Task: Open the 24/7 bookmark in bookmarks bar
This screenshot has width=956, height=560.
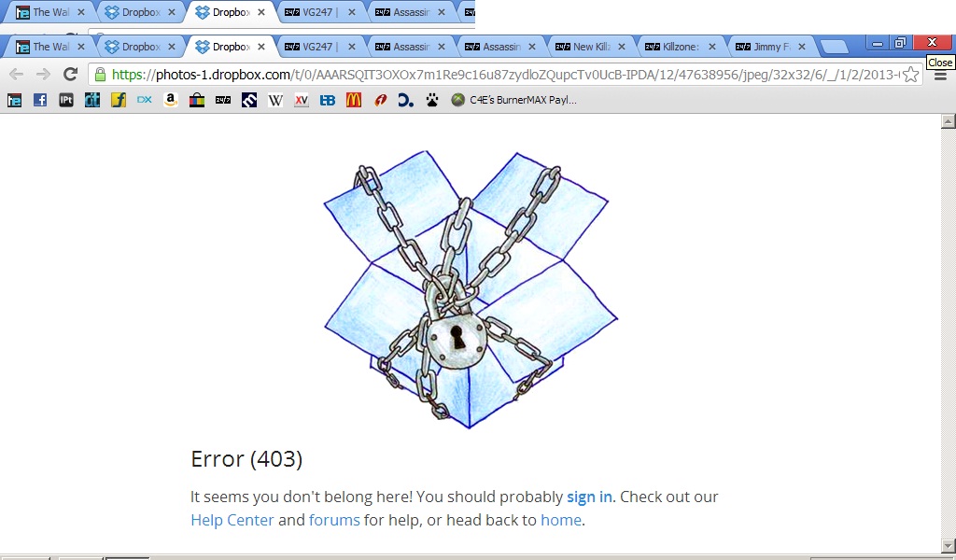Action: click(223, 100)
